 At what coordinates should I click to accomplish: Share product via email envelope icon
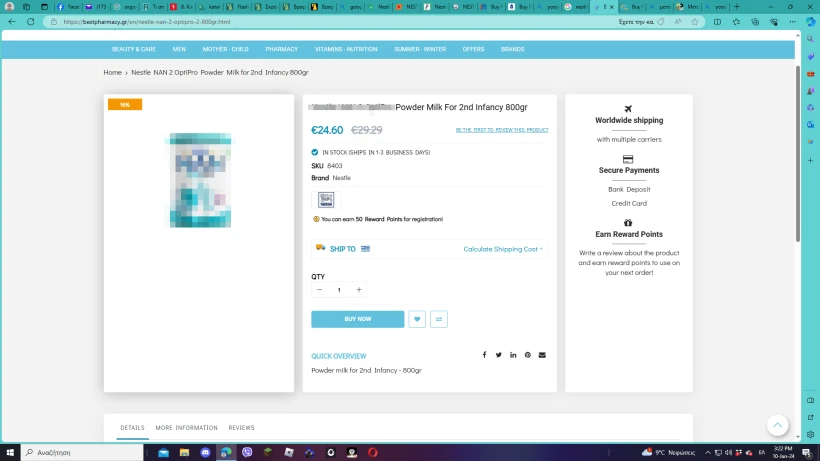pyautogui.click(x=542, y=355)
